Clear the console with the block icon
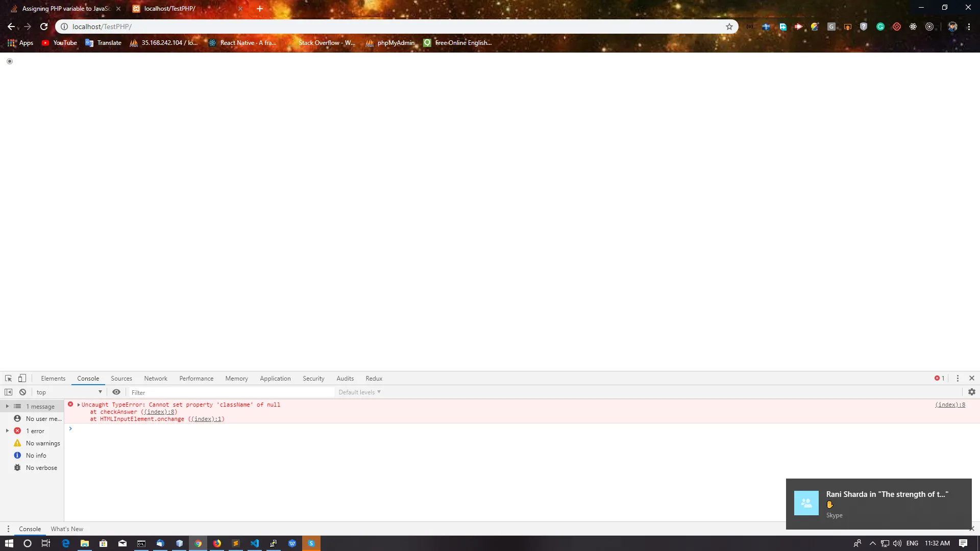 (22, 392)
